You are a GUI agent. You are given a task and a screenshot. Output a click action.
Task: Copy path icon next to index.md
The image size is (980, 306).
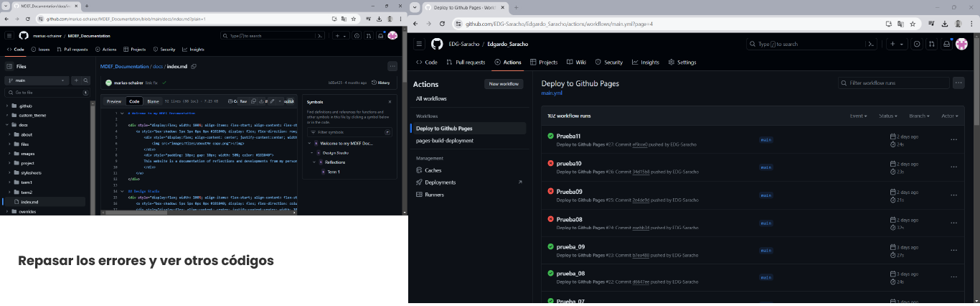[x=194, y=66]
